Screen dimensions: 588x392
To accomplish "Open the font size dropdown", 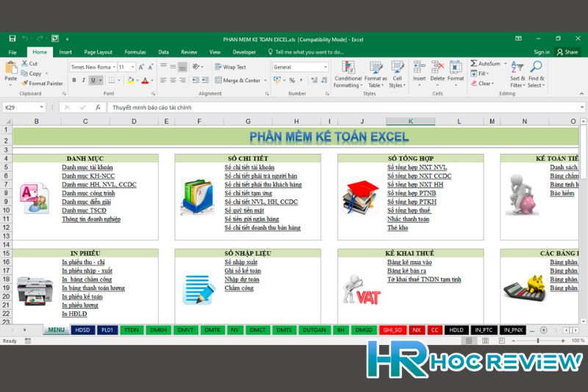I will click(x=133, y=67).
